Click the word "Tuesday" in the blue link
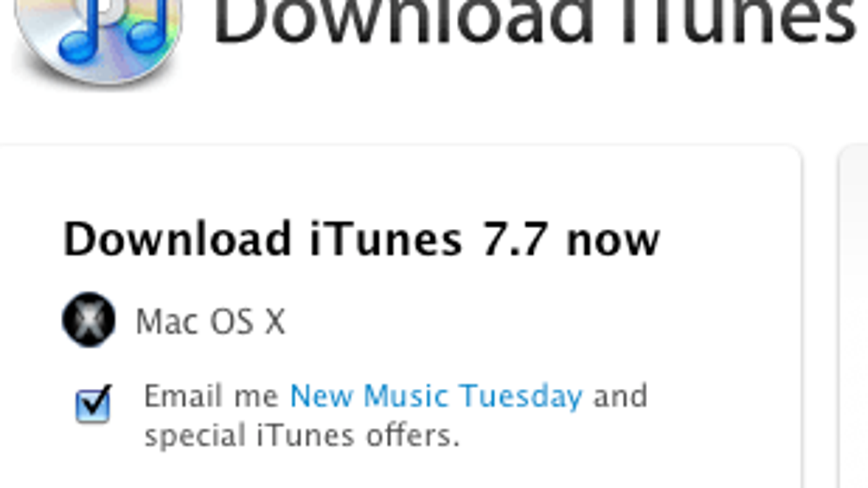This screenshot has width=868, height=488. click(521, 396)
